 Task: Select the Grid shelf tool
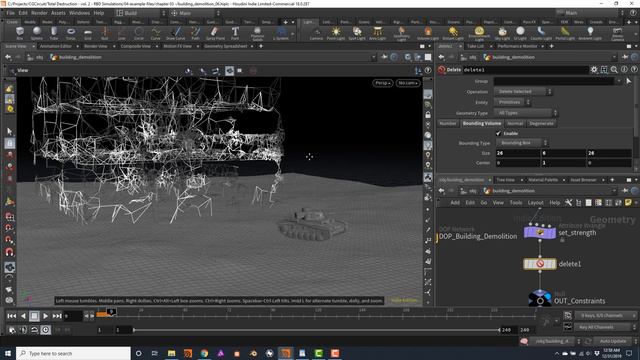click(88, 33)
